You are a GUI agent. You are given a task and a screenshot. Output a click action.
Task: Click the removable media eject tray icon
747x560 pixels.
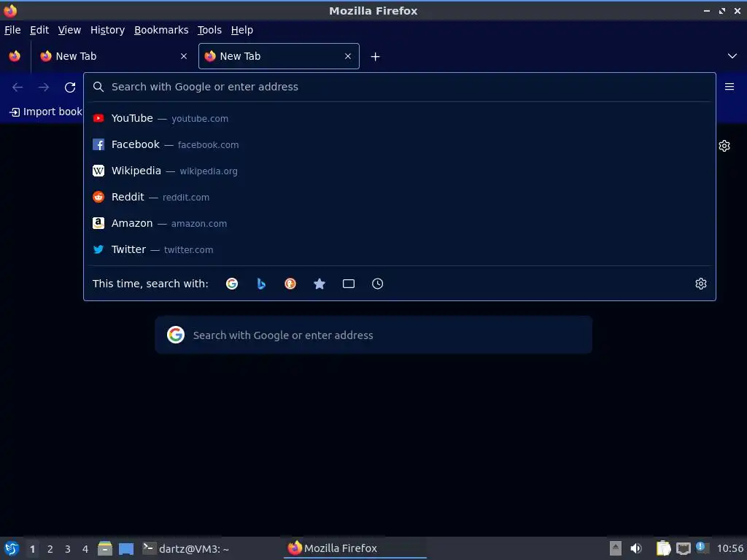[616, 548]
